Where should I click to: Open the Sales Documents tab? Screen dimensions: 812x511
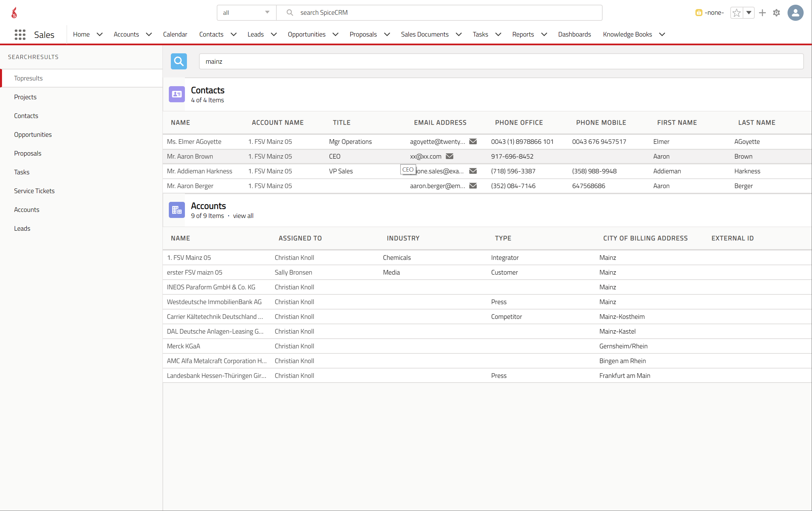pyautogui.click(x=424, y=35)
